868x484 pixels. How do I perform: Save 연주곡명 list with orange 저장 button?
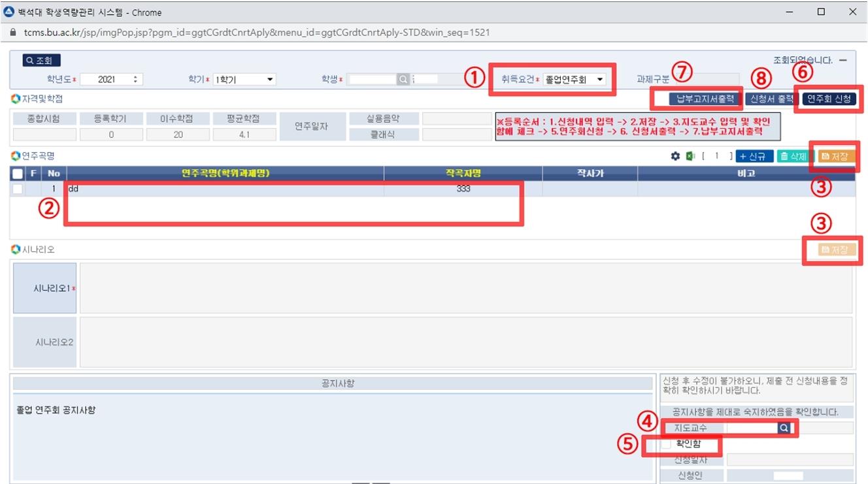(833, 157)
